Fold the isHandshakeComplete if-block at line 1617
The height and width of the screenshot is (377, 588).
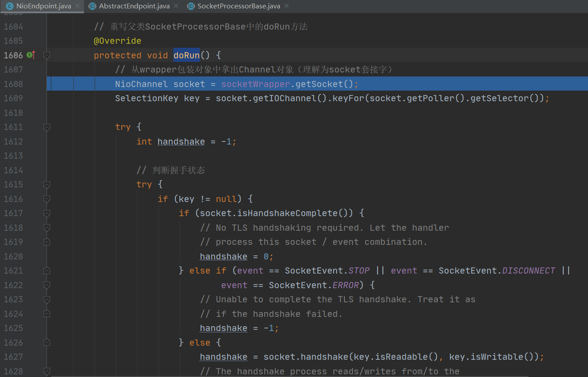(x=47, y=213)
